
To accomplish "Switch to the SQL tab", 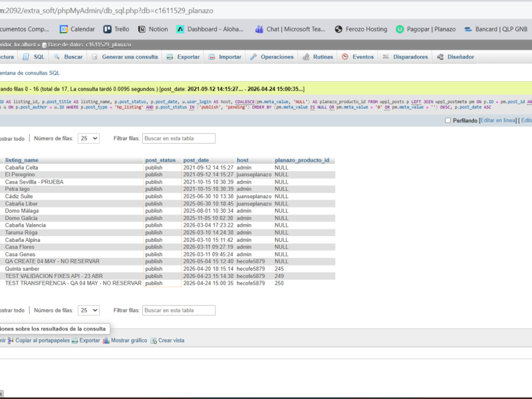I will coord(34,57).
